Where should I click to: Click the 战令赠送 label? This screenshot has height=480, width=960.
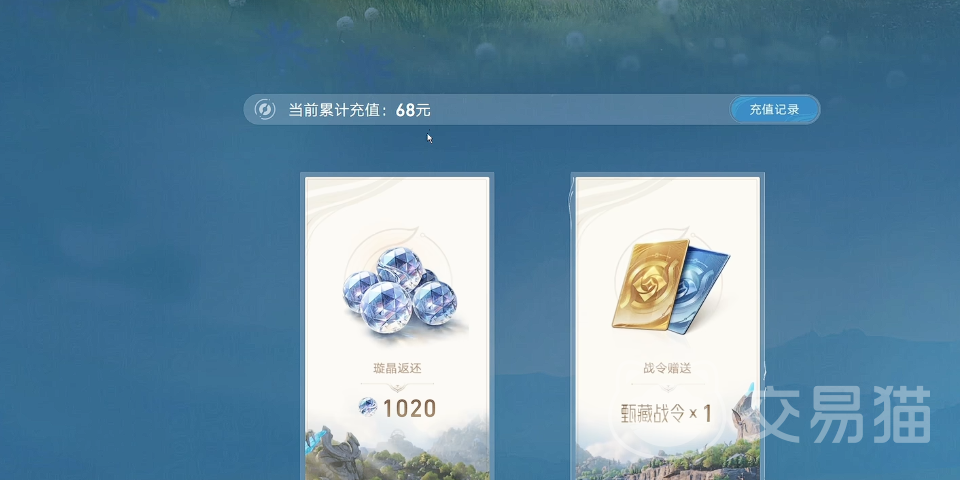(667, 369)
